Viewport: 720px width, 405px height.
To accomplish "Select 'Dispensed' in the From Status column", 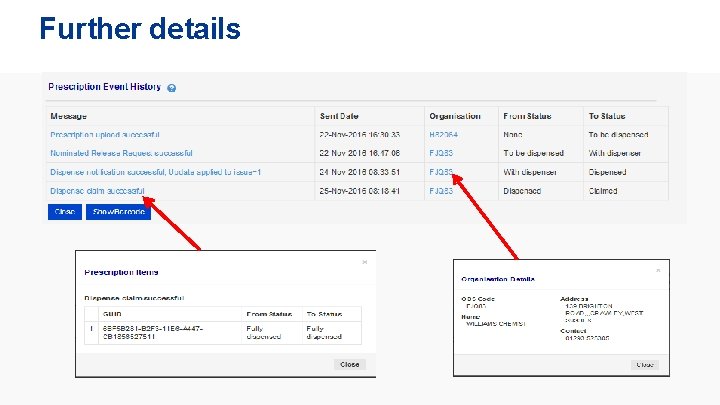I will (x=522, y=191).
